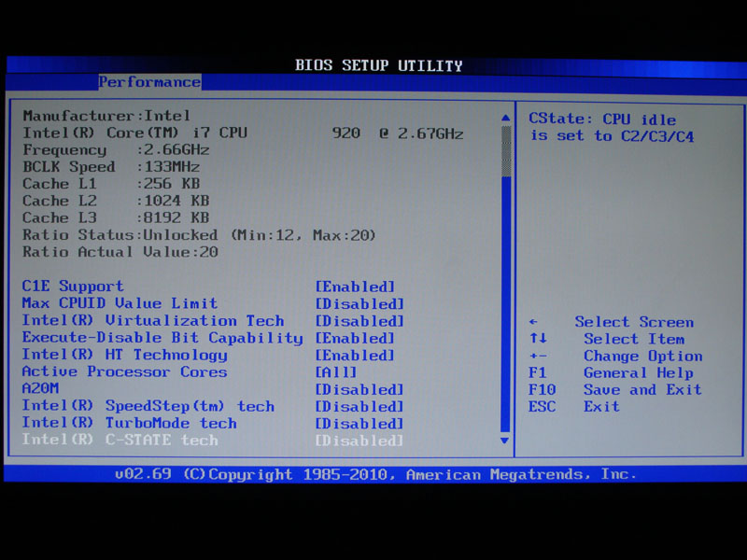Select Execute-Disable Bit Capability option
This screenshot has height=560, width=747.
click(162, 338)
